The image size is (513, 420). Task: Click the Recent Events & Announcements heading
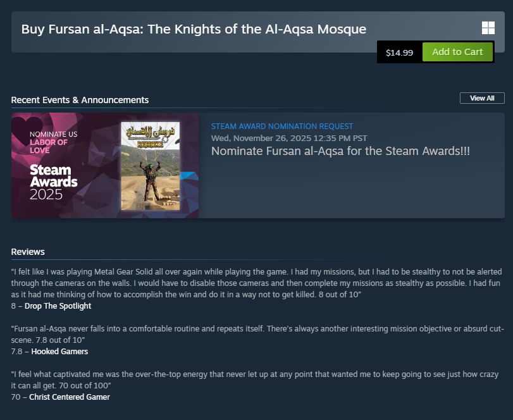80,100
